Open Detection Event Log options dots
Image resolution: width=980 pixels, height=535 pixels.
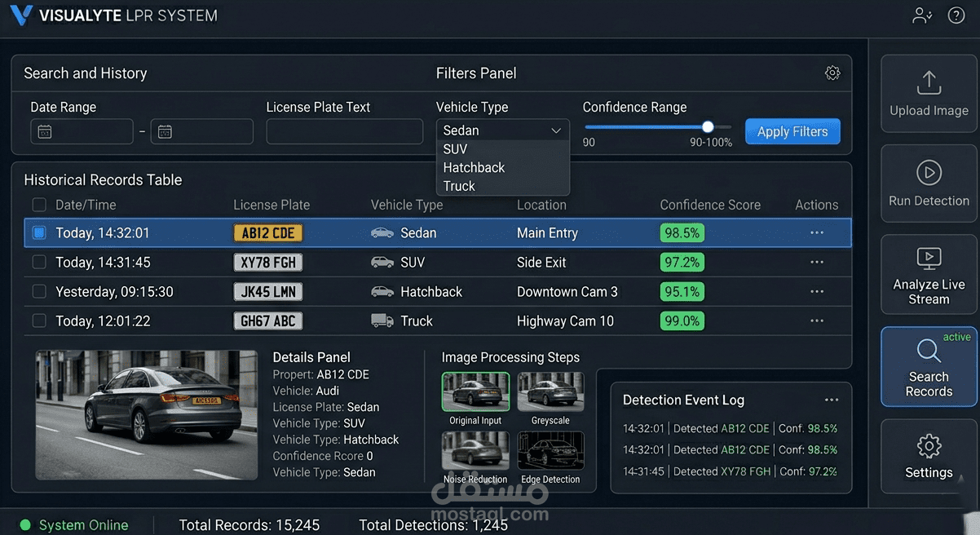point(832,400)
